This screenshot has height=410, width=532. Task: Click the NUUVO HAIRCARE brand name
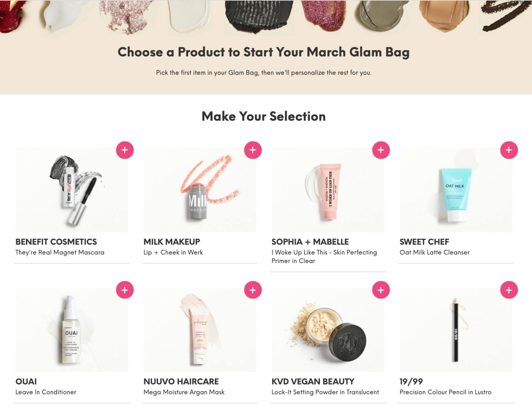(x=181, y=382)
